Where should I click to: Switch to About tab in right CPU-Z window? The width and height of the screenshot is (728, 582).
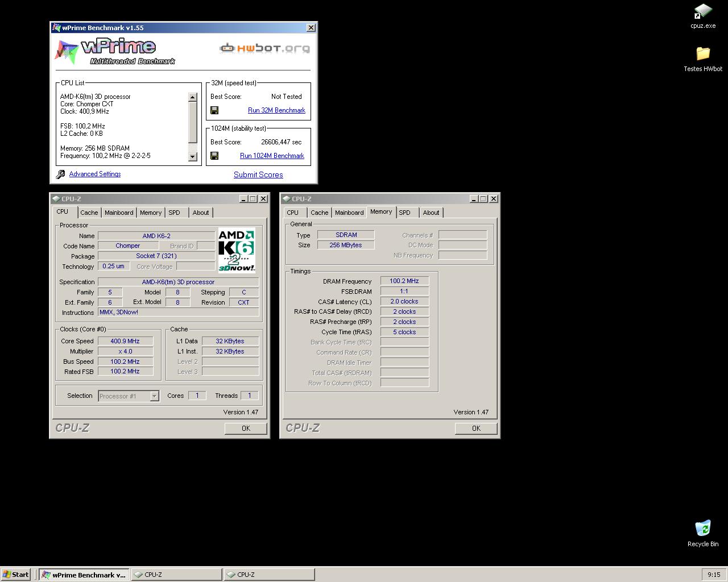click(x=431, y=213)
